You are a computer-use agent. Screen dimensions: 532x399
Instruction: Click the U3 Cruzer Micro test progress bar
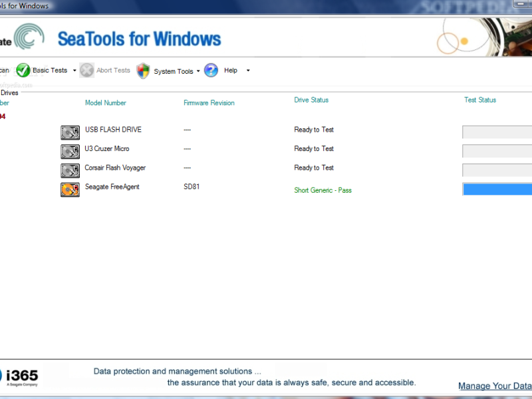497,151
